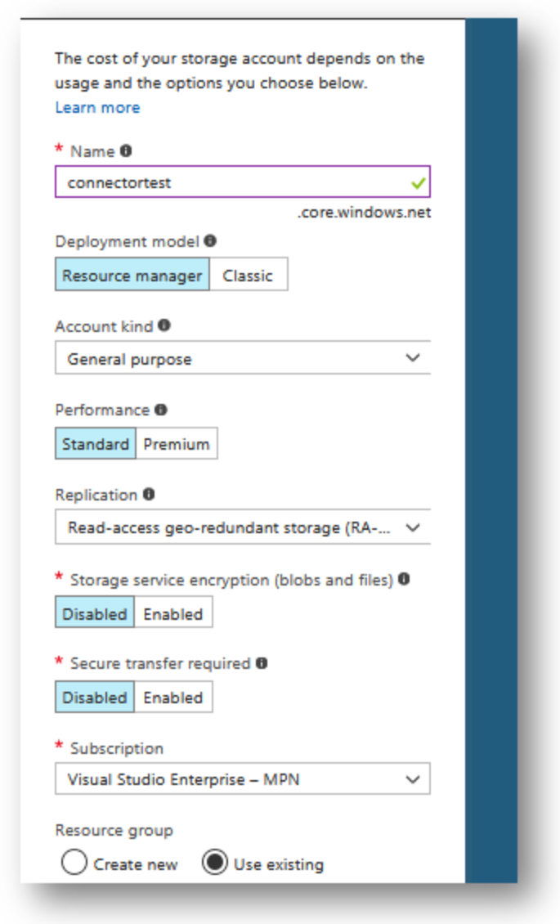Click the green validation checkmark in Name field
Image resolution: width=560 pixels, height=924 pixels.
pyautogui.click(x=418, y=183)
